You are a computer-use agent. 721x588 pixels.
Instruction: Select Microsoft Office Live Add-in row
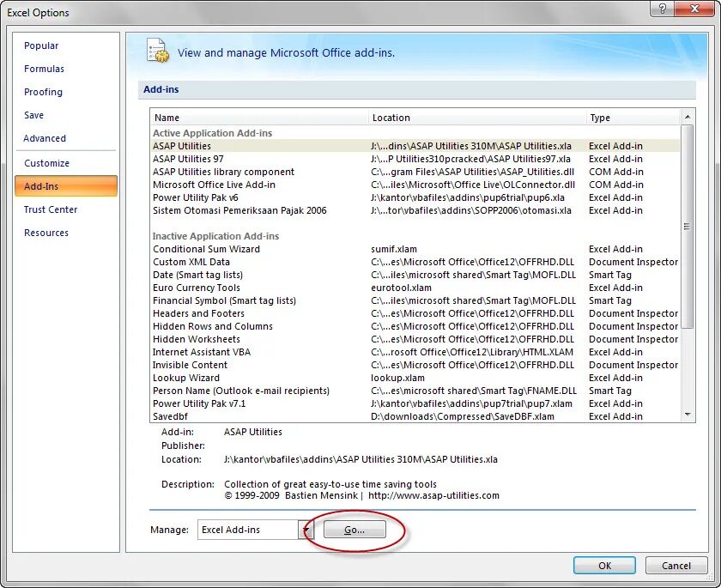point(415,185)
